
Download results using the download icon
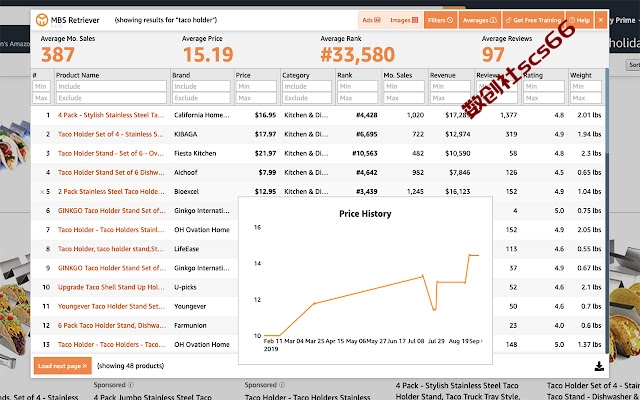coord(599,366)
